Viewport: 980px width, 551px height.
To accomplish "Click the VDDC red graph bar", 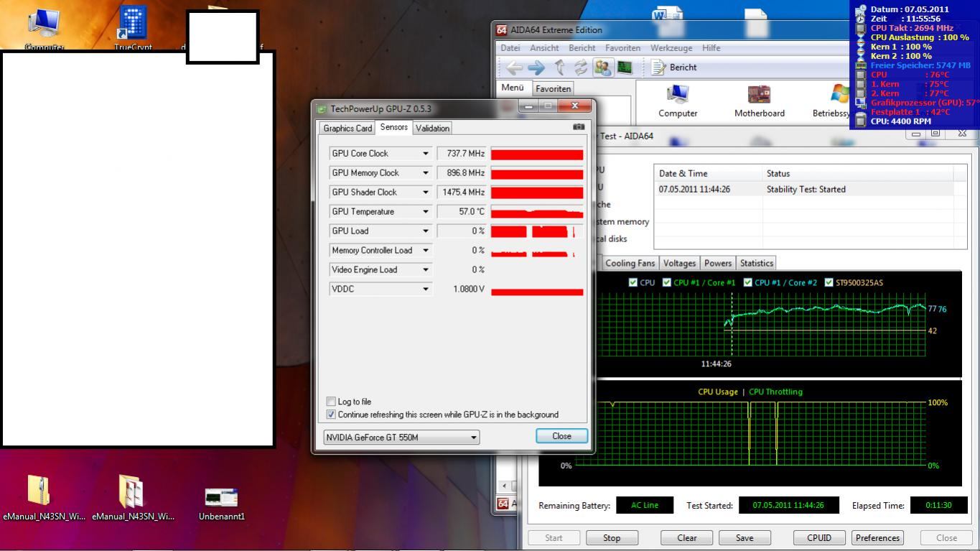I will (x=537, y=291).
